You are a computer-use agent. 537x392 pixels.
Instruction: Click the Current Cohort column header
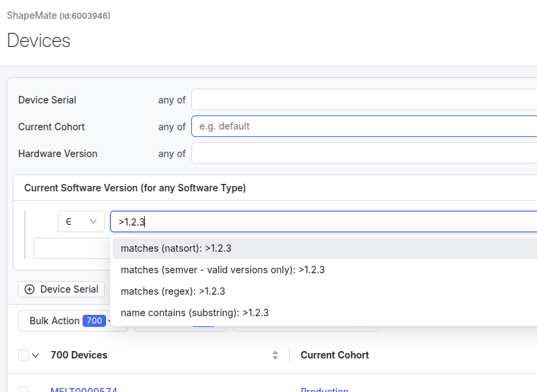[x=334, y=355]
